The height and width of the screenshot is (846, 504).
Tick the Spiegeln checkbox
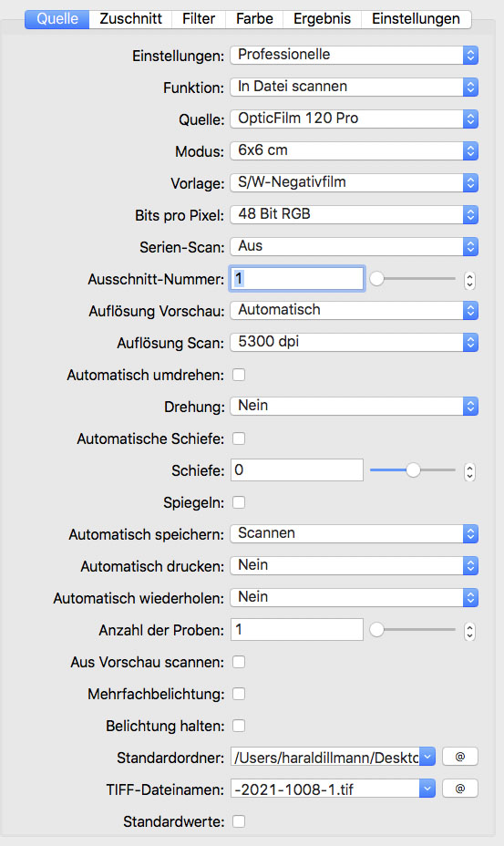239,502
